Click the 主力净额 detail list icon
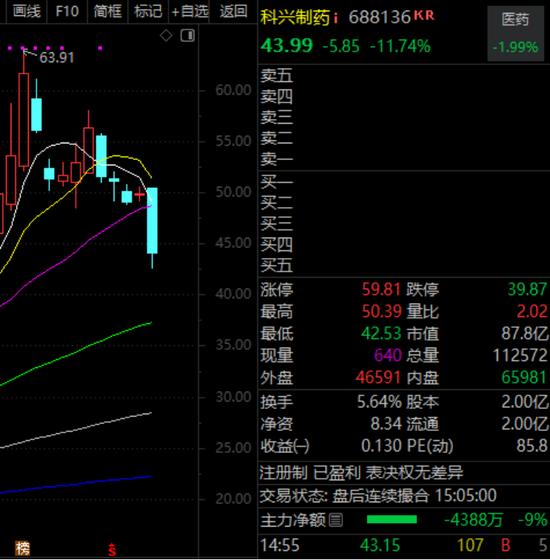 (335, 520)
